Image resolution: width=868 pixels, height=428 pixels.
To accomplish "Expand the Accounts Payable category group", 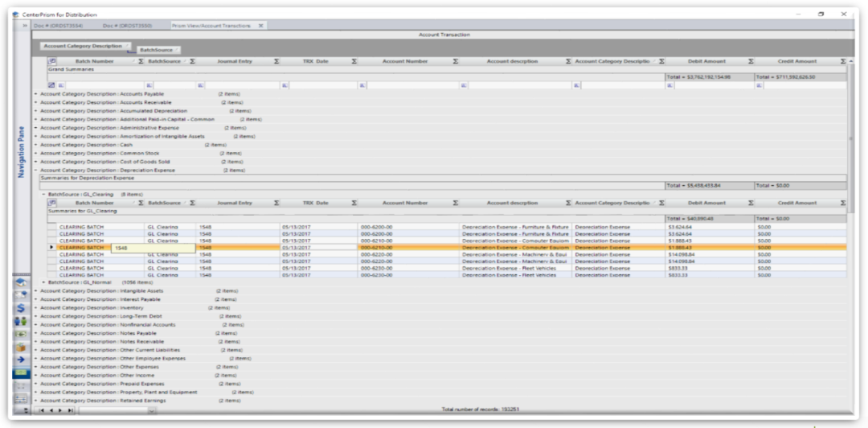I will click(x=35, y=94).
